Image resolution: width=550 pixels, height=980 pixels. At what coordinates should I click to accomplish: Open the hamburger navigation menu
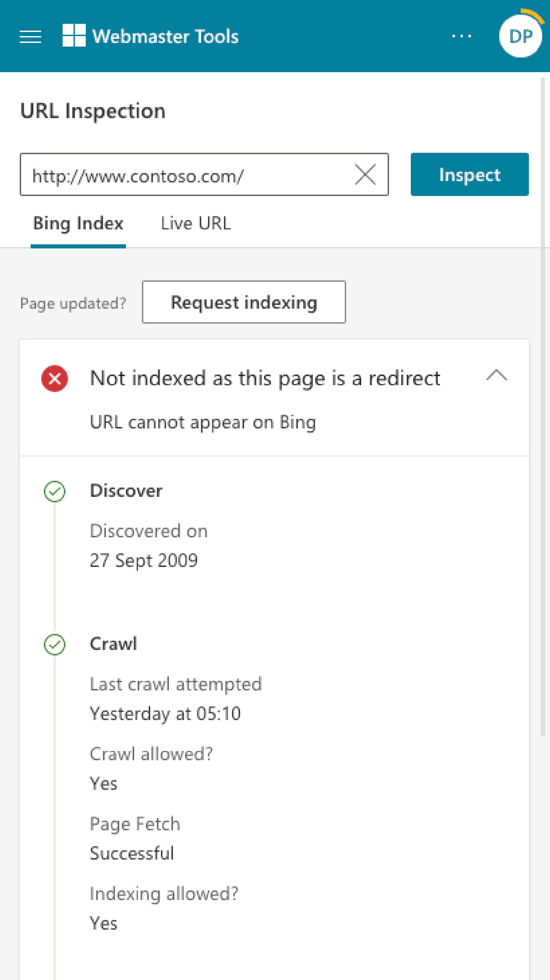(30, 37)
